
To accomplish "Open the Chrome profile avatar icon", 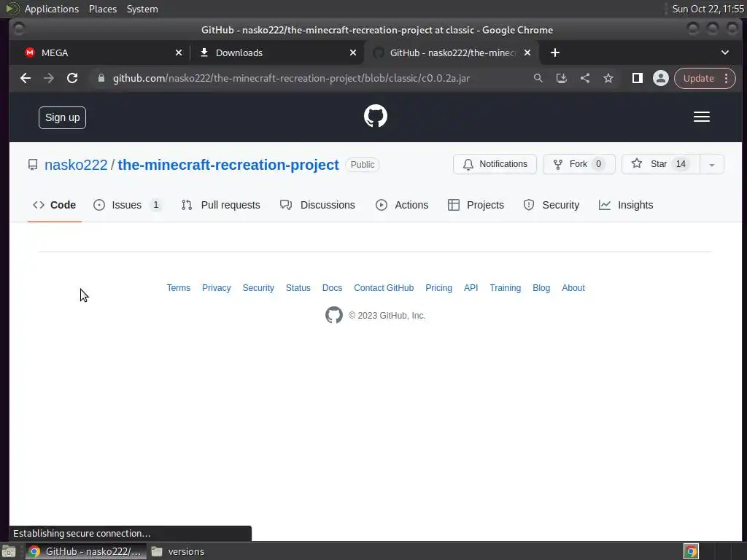I will pos(661,78).
